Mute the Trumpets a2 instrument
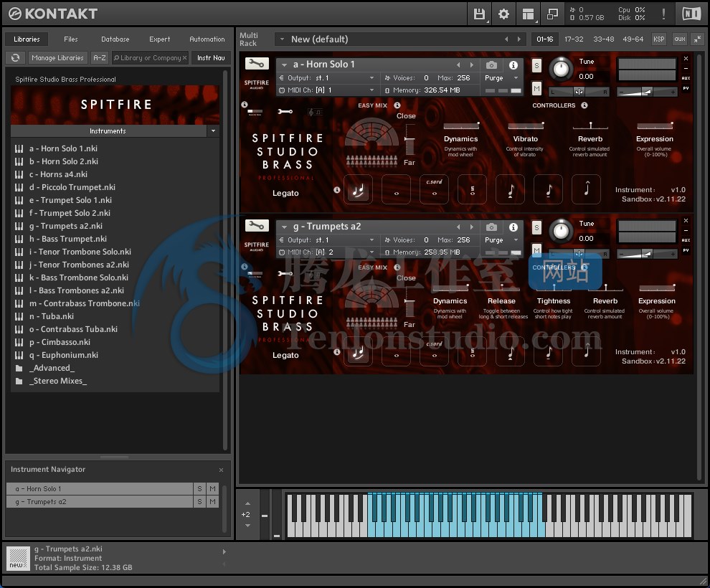710x588 pixels. 536,250
